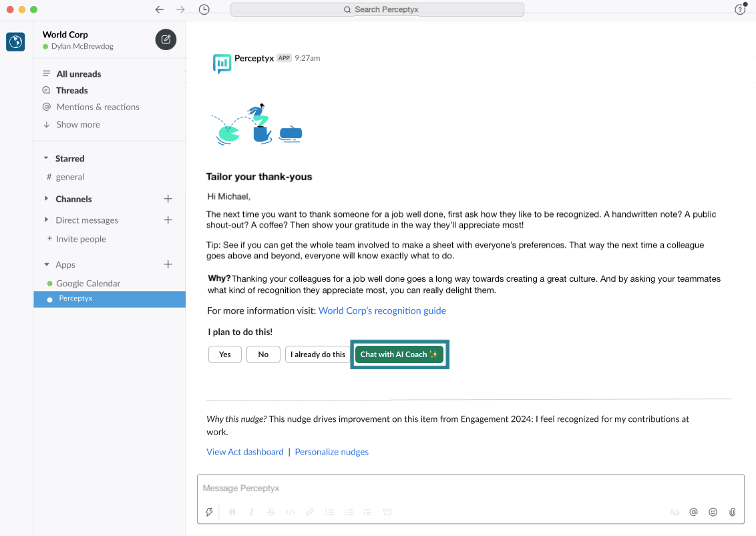Apply blockquote formatting in the composer
Screen dimensions: 756x536
tap(367, 512)
